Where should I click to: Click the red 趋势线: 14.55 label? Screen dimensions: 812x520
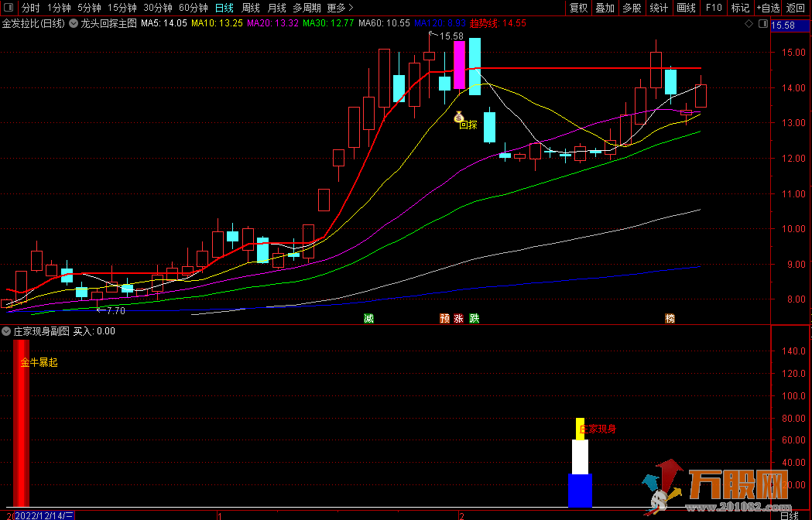[x=498, y=23]
